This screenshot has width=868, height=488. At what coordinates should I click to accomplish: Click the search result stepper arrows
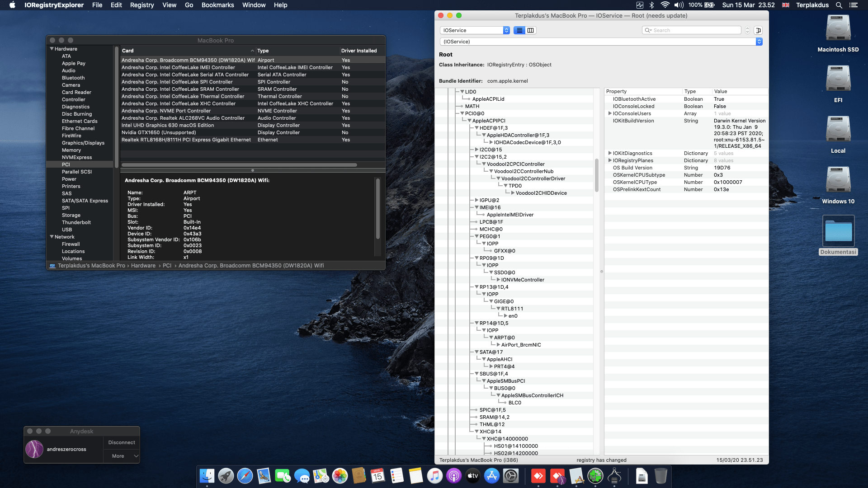[747, 30]
